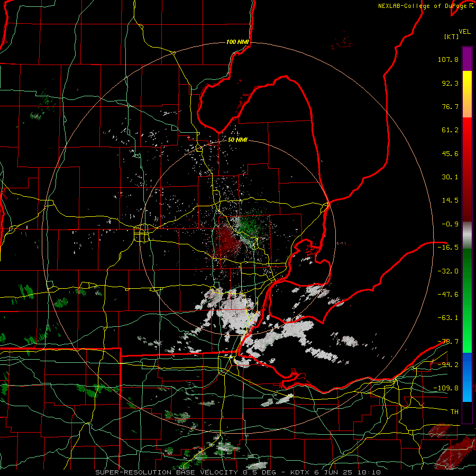Image resolution: width=476 pixels, height=476 pixels.
Task: Click the TH threshold label
Action: [x=454, y=412]
